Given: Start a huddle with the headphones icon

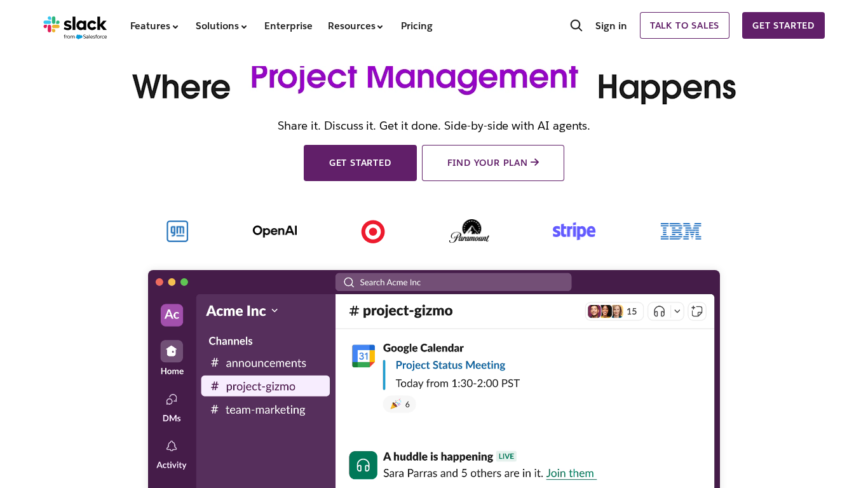Looking at the screenshot, I should pyautogui.click(x=659, y=311).
